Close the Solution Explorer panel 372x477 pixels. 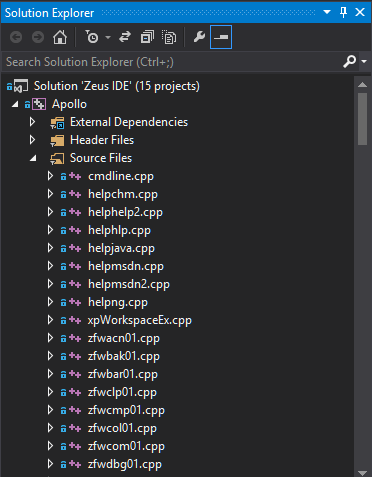pyautogui.click(x=360, y=12)
